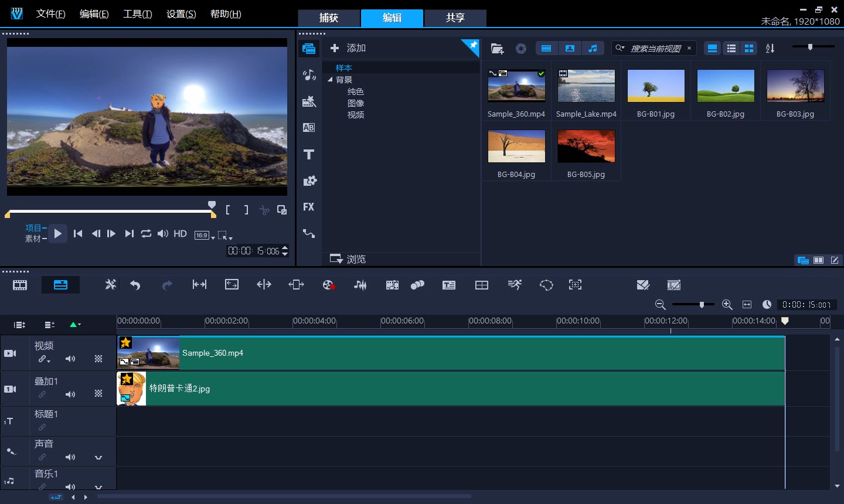Zoom in the timeline

[x=727, y=305]
